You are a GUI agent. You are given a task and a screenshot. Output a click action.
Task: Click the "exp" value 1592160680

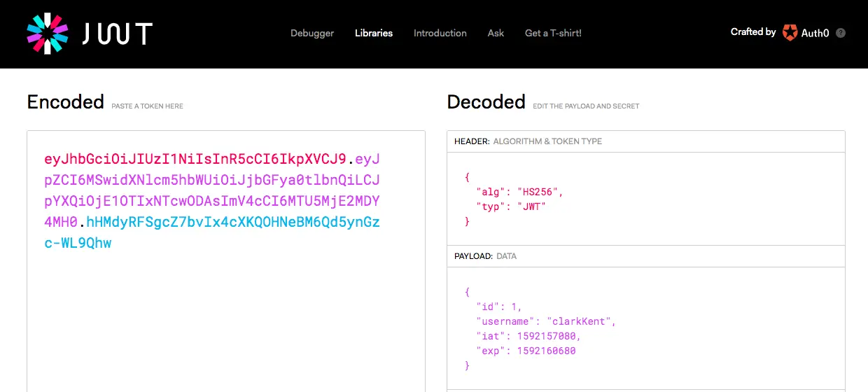coord(546,351)
